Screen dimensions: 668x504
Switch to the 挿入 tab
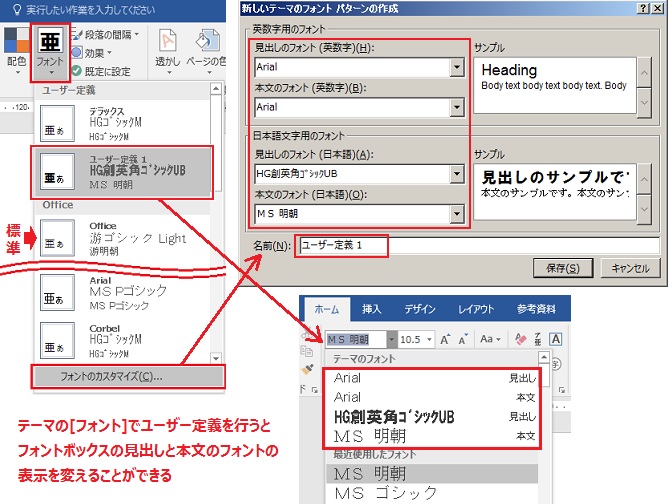(371, 309)
